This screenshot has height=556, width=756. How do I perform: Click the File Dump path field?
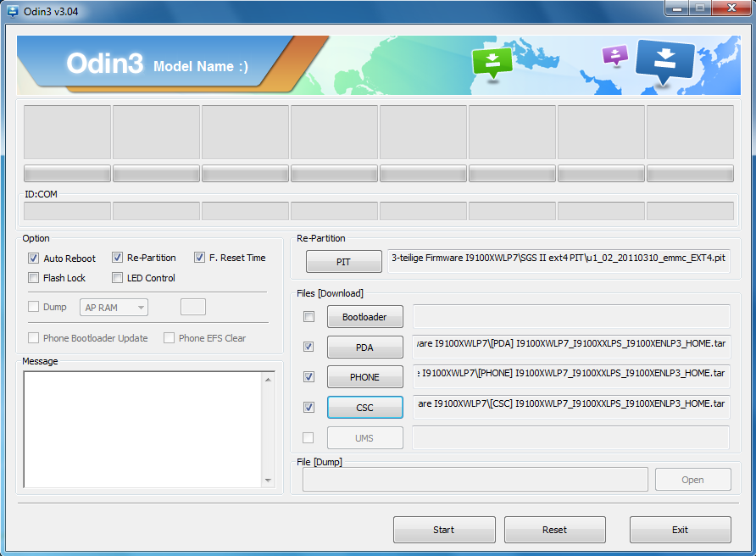(x=475, y=480)
